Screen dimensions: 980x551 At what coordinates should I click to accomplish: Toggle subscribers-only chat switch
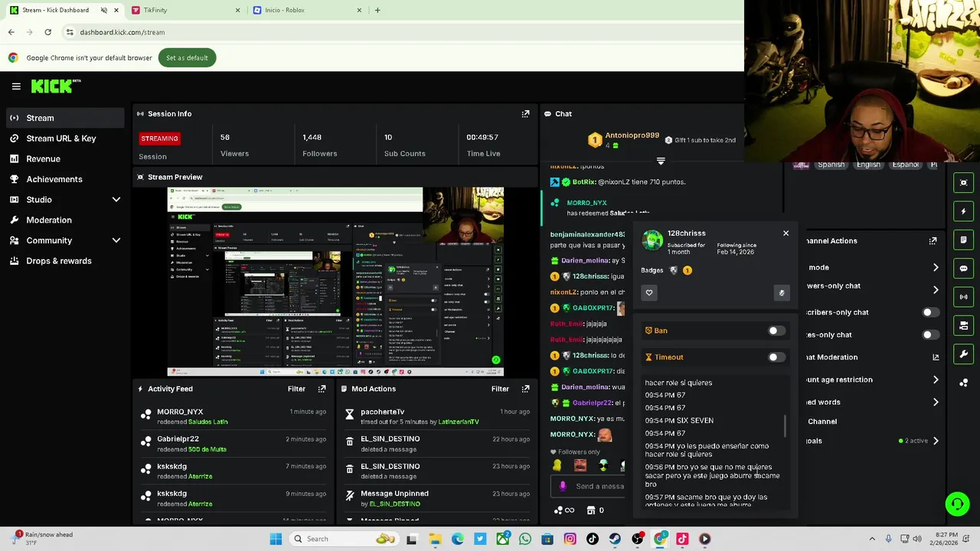point(930,312)
